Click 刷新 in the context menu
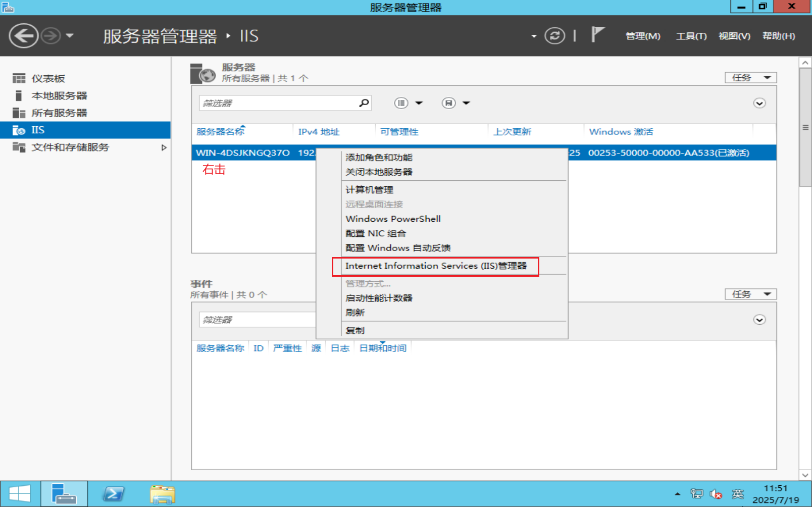This screenshot has width=812, height=507. [x=355, y=312]
